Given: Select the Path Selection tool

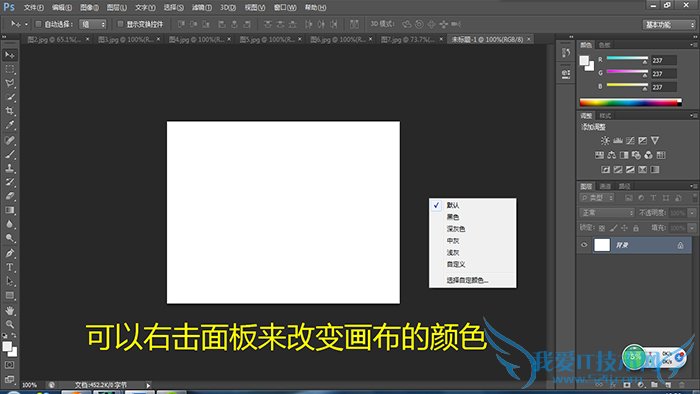Looking at the screenshot, I should click(10, 281).
